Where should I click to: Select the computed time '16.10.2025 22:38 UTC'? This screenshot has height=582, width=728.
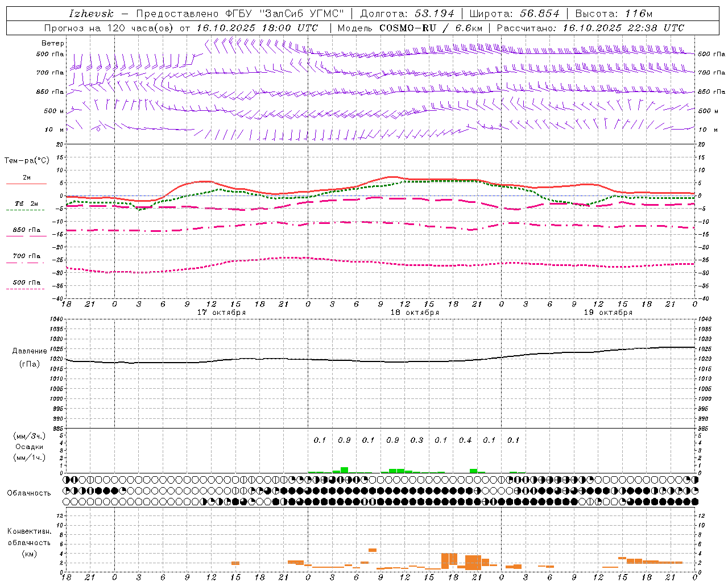click(x=623, y=28)
